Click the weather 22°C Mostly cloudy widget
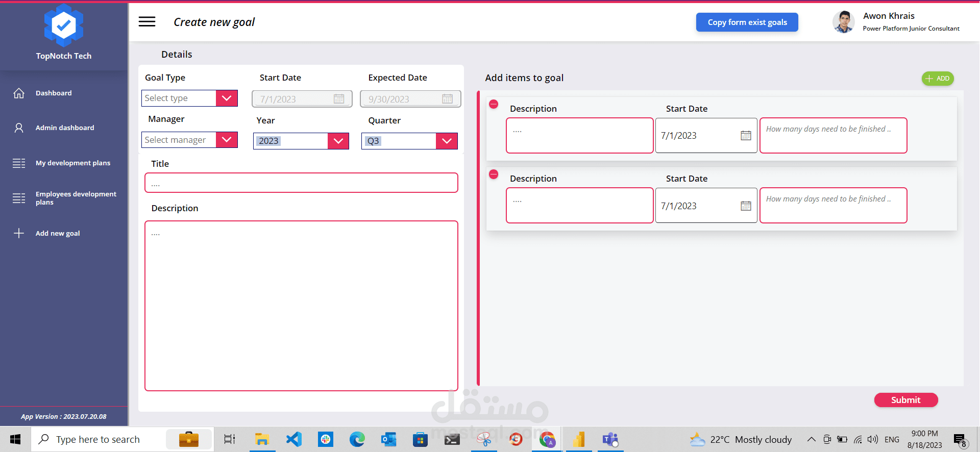 [x=741, y=439]
